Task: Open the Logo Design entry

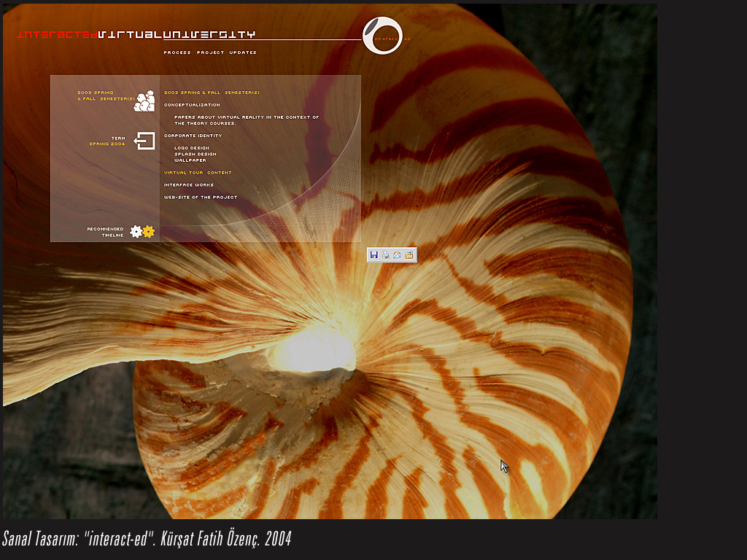Action: tap(192, 148)
